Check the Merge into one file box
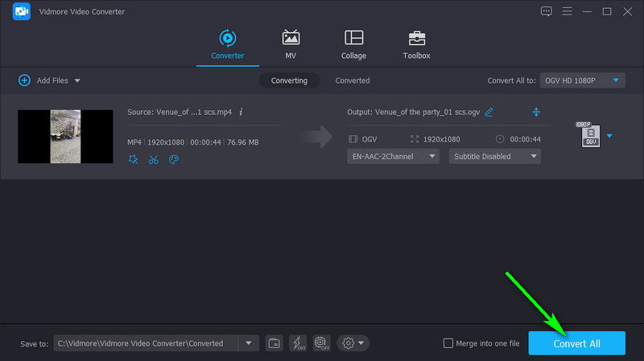Screen dimensions: 644x361 448,343
